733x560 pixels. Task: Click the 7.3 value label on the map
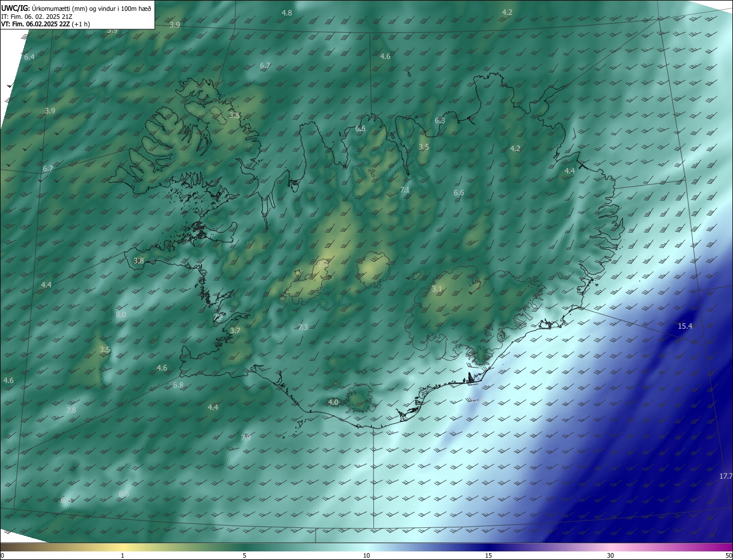[303, 327]
